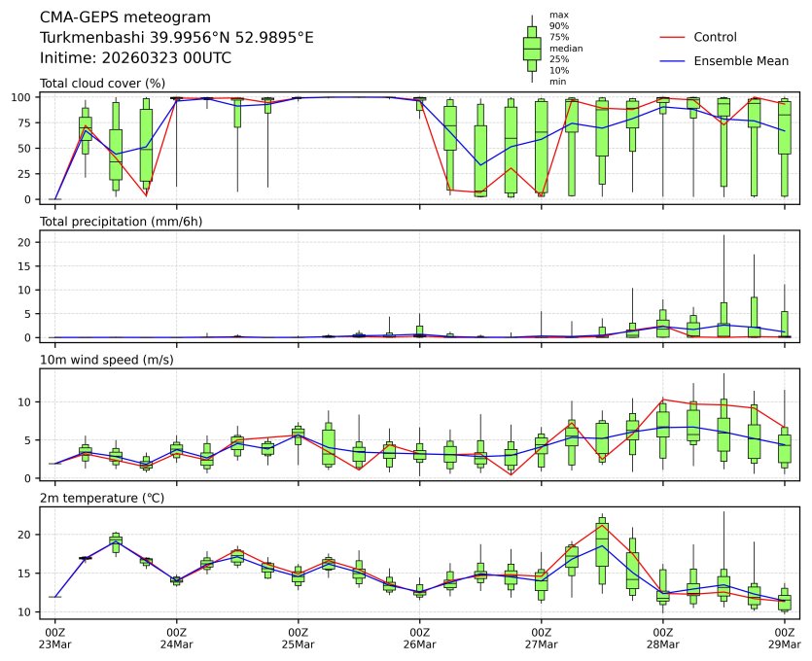Image resolution: width=812 pixels, height=661 pixels.
Task: Click the box-and-whisker legend symbol
Action: pyautogui.click(x=532, y=49)
